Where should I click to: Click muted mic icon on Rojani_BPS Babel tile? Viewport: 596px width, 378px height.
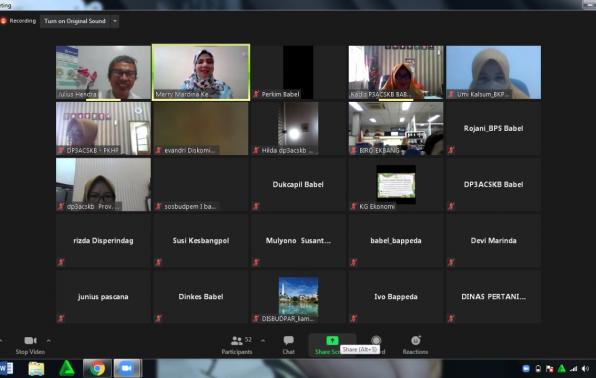click(451, 150)
